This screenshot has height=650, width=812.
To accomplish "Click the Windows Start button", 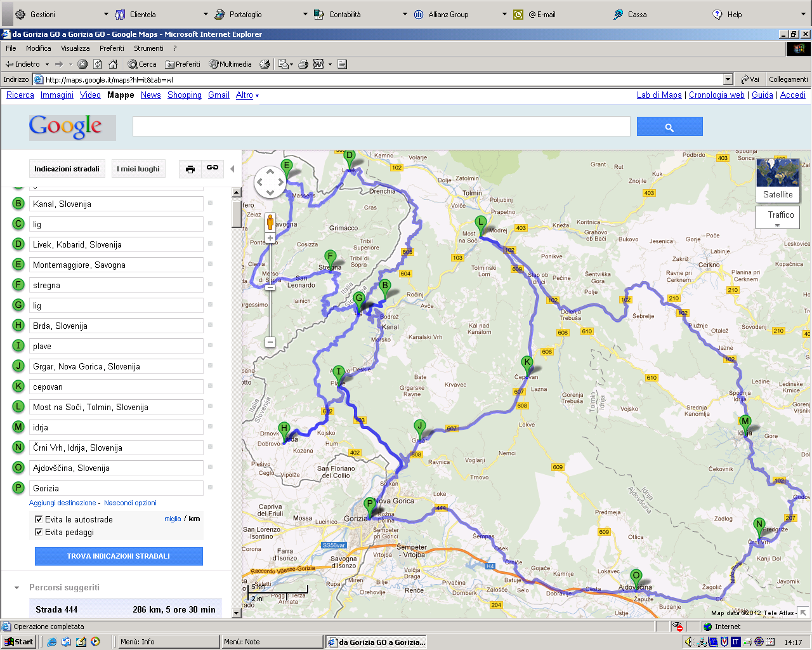I will 19,642.
